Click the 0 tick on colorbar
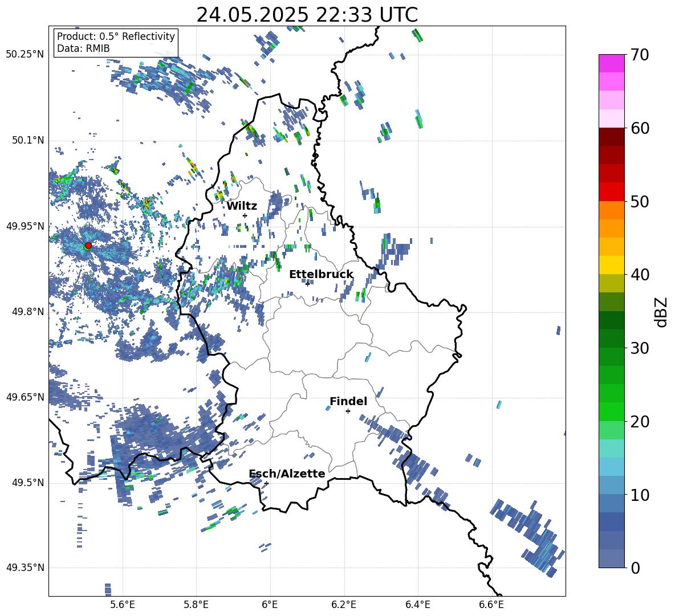The image size is (675, 616). (x=635, y=568)
